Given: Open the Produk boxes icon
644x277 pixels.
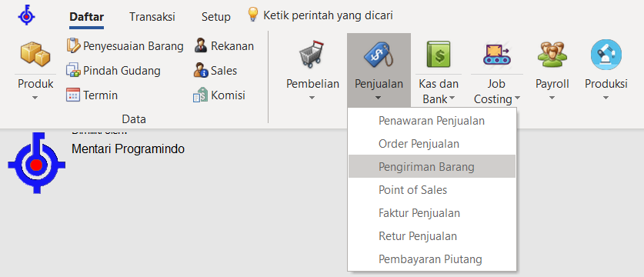Looking at the screenshot, I should 35,55.
